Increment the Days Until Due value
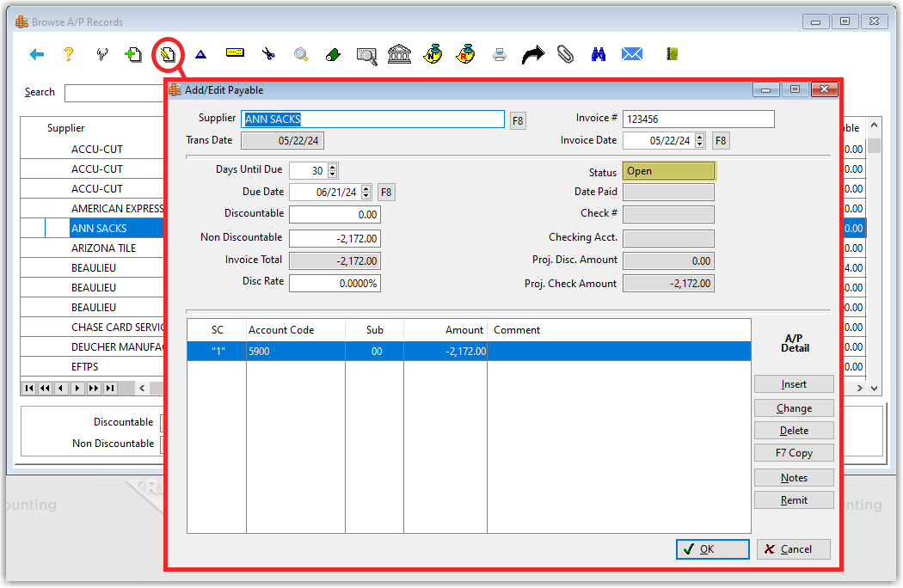The width and height of the screenshot is (903, 588). tap(331, 167)
